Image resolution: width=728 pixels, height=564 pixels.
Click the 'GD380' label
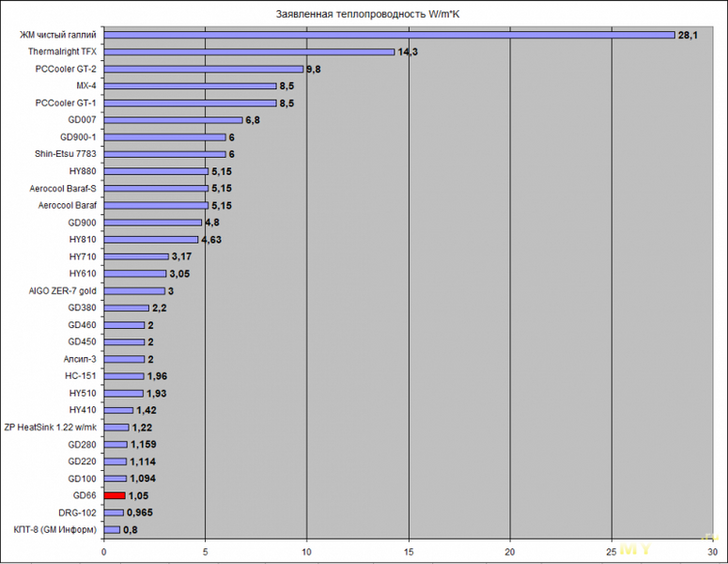[82, 307]
